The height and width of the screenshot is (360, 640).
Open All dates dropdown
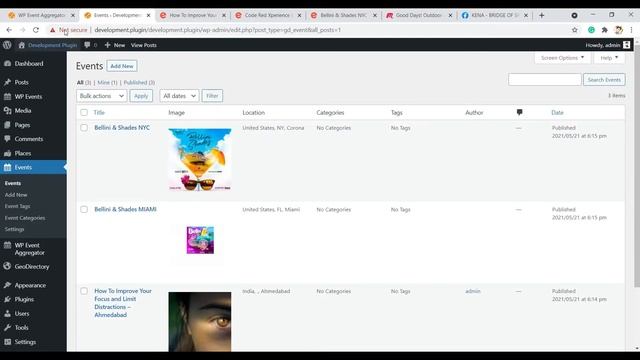179,96
